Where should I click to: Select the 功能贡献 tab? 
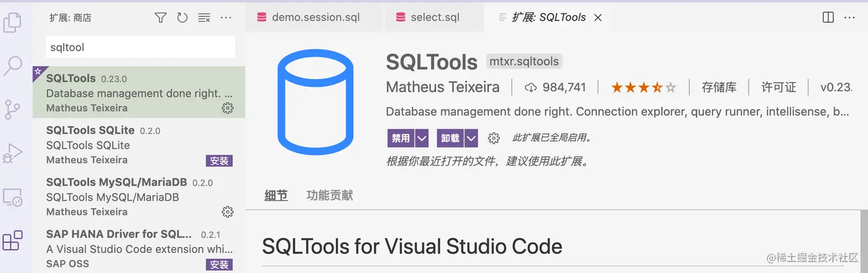point(330,195)
